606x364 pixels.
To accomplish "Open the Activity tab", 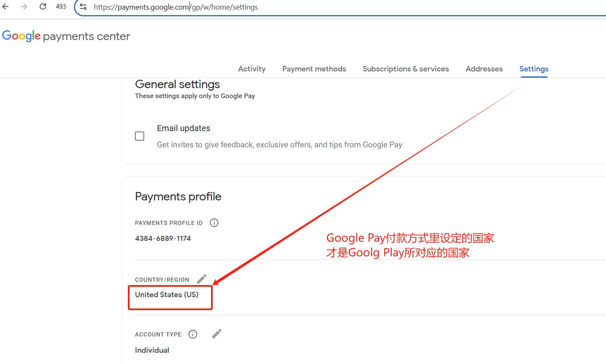I will pos(252,69).
